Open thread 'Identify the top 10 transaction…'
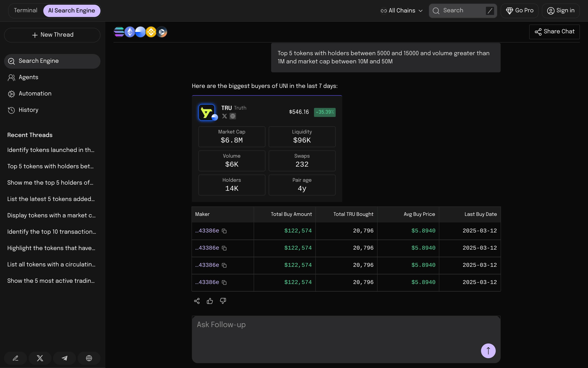The width and height of the screenshot is (588, 368). pos(52,232)
